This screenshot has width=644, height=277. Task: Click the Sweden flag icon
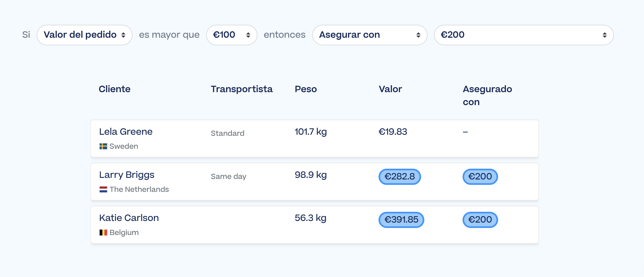click(103, 146)
